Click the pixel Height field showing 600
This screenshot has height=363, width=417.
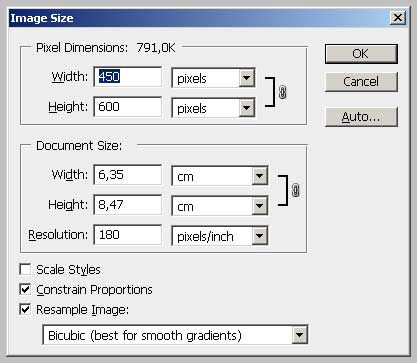(x=128, y=107)
